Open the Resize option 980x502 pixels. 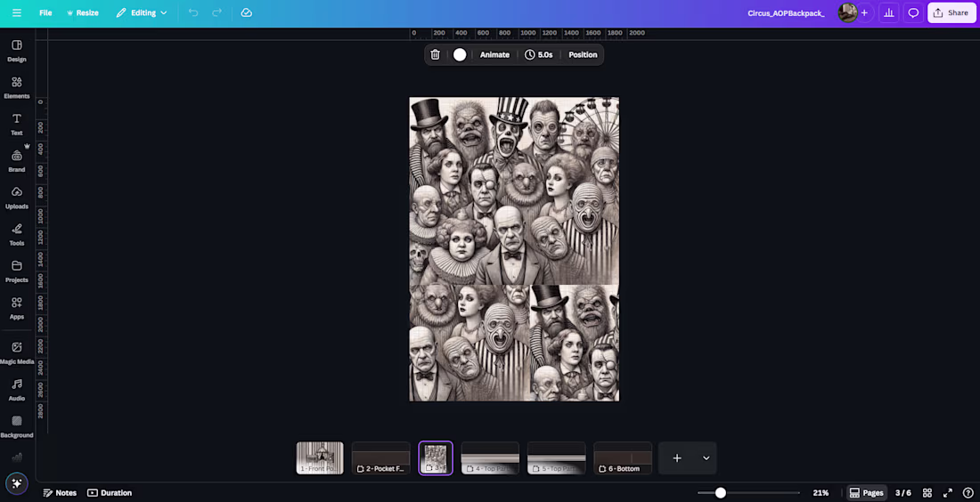(83, 12)
